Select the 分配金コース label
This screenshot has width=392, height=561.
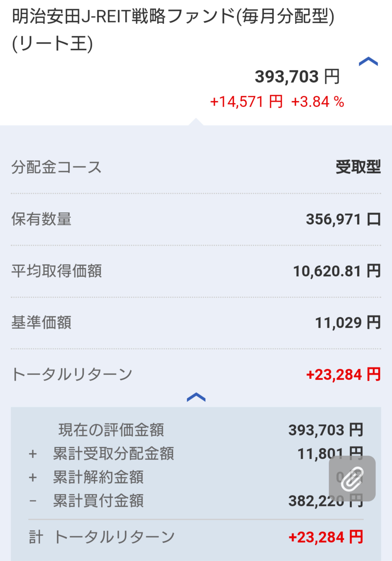tap(56, 168)
